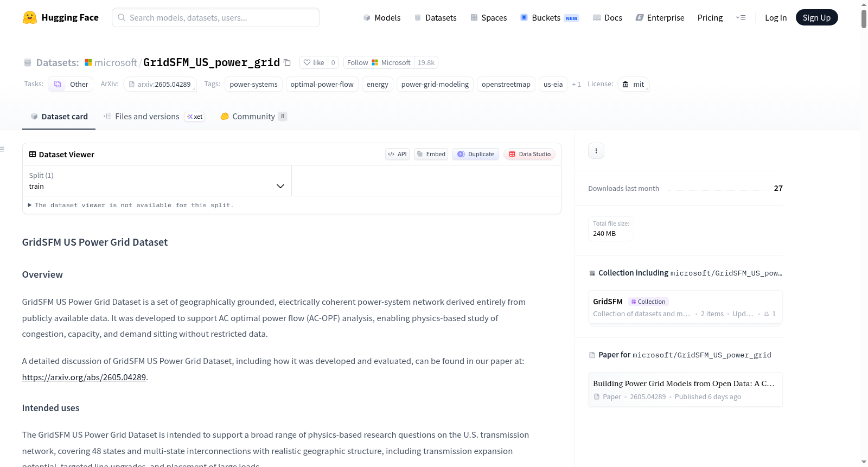Click Log In
The height and width of the screenshot is (467, 868).
click(x=776, y=18)
